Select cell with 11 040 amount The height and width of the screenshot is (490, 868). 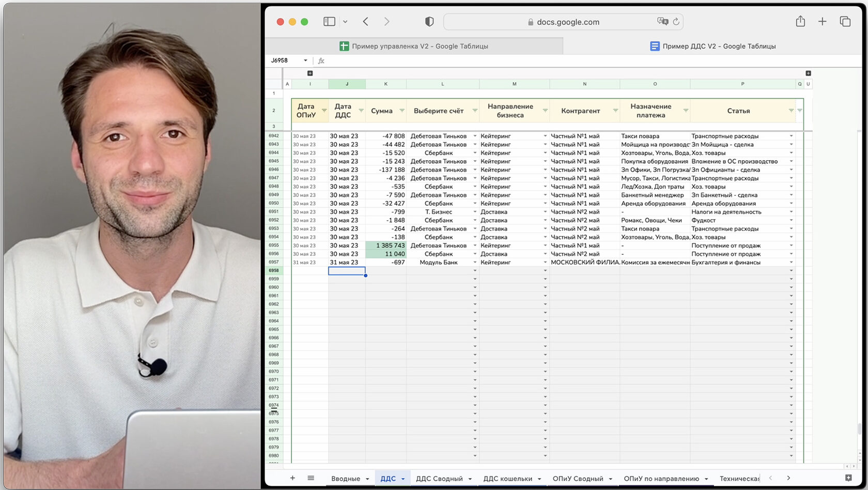386,254
